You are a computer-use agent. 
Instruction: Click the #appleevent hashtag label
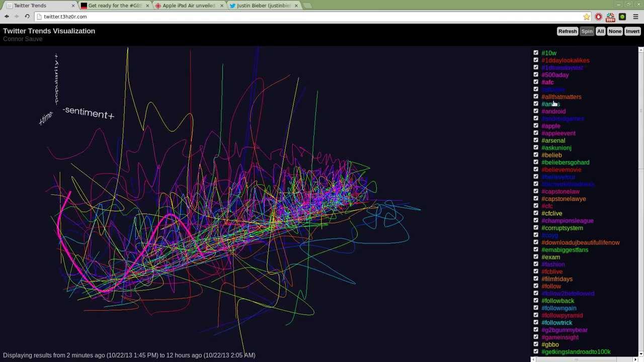[x=558, y=133]
